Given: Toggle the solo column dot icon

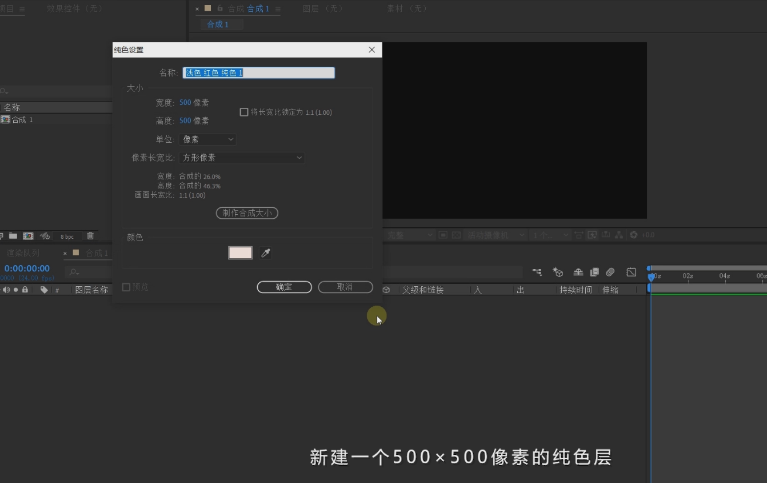Looking at the screenshot, I should click(x=16, y=290).
